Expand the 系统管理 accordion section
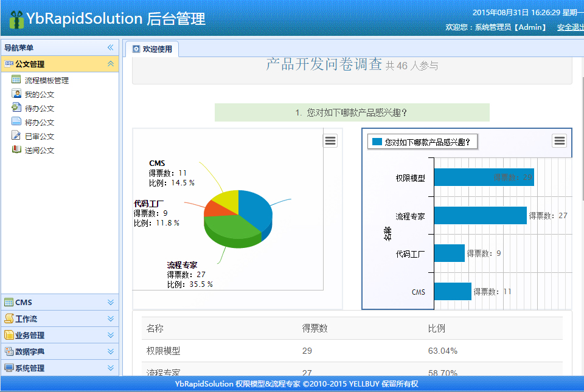Viewport: 584px width, 392px height. [x=111, y=368]
